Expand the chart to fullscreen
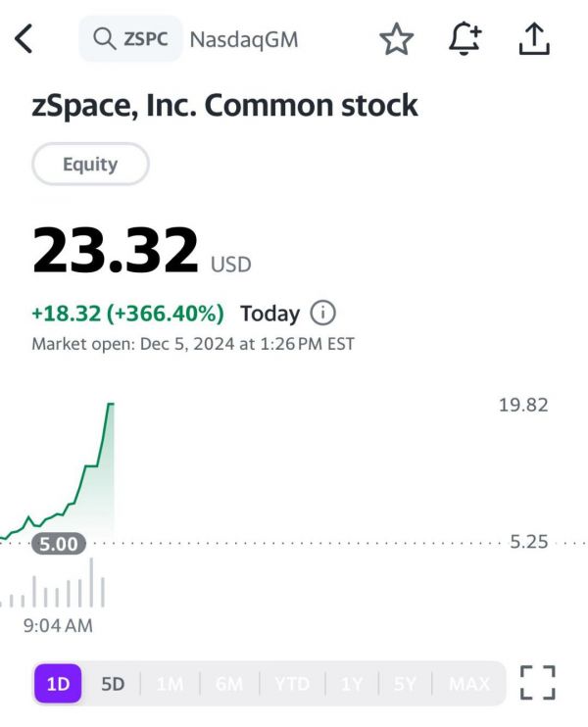The image size is (588, 727). point(537,683)
